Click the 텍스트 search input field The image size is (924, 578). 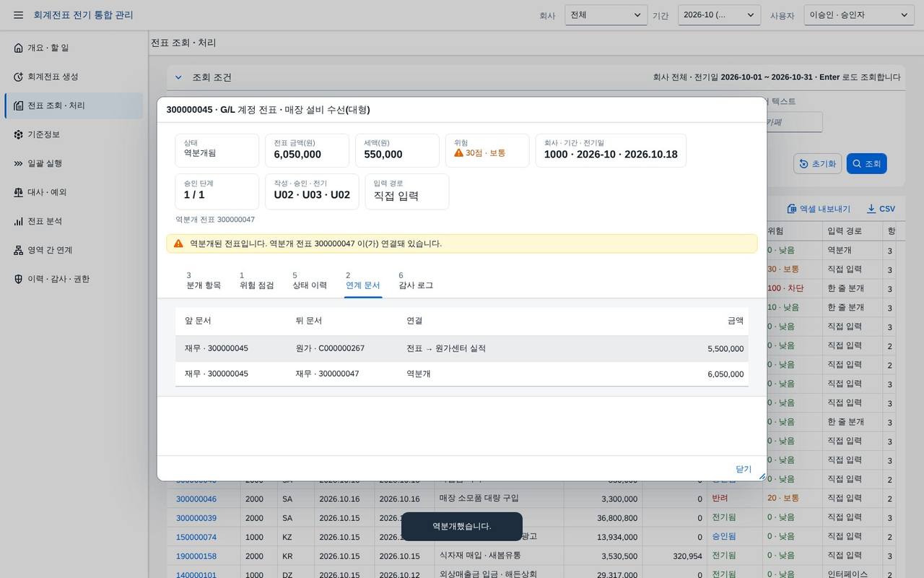793,122
